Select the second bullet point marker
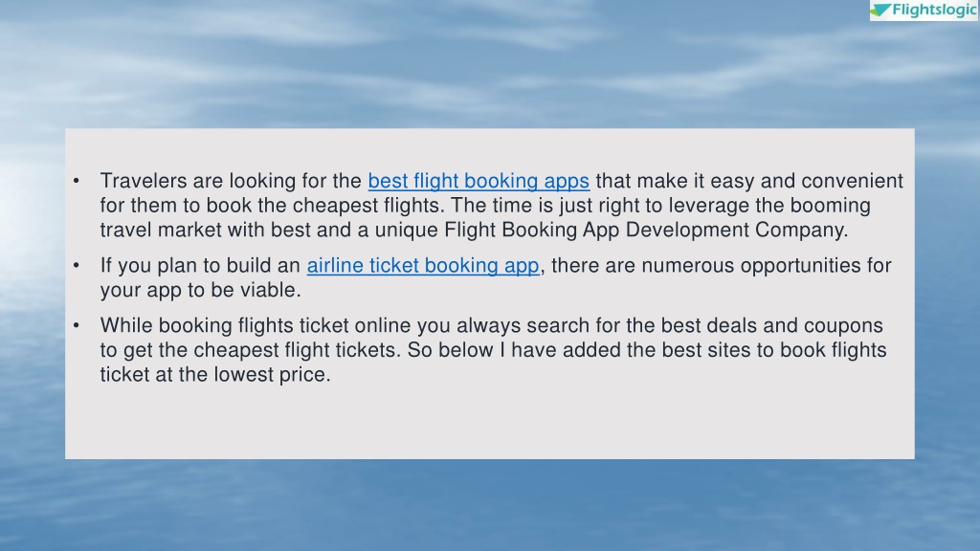980x551 pixels. coord(77,266)
